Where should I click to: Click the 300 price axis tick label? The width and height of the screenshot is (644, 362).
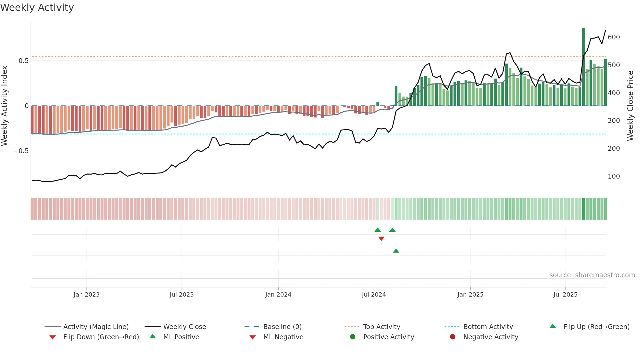[614, 121]
